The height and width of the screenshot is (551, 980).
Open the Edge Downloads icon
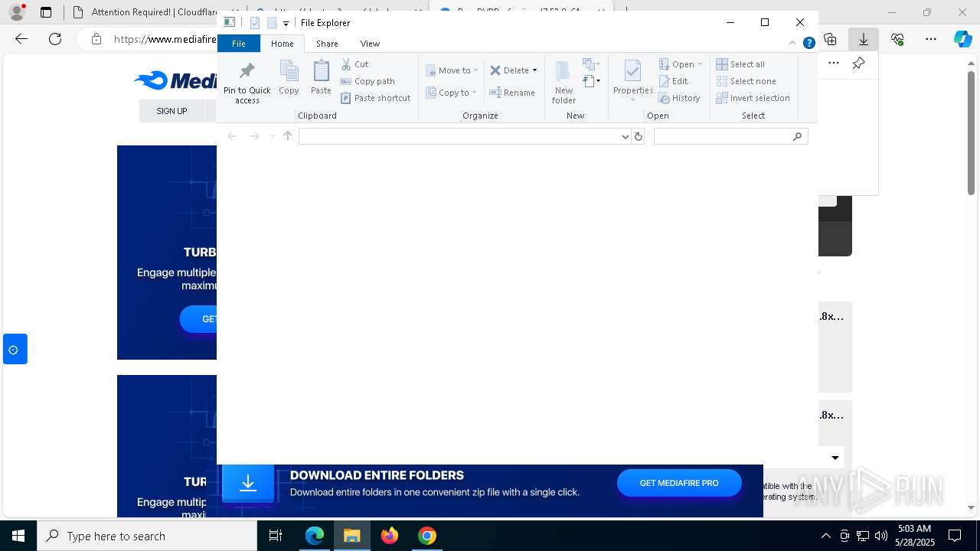[x=864, y=39]
